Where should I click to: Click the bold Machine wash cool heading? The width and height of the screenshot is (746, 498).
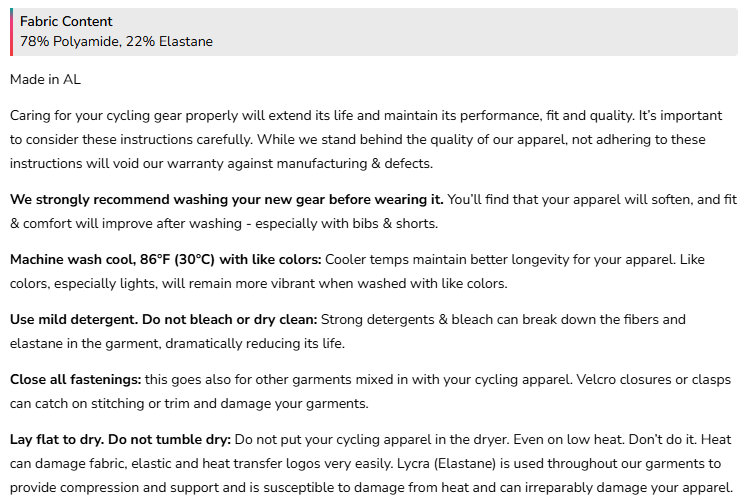165,259
